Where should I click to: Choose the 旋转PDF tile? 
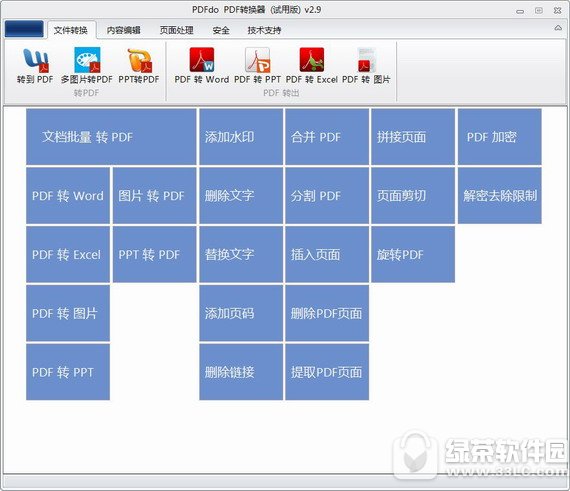[413, 254]
